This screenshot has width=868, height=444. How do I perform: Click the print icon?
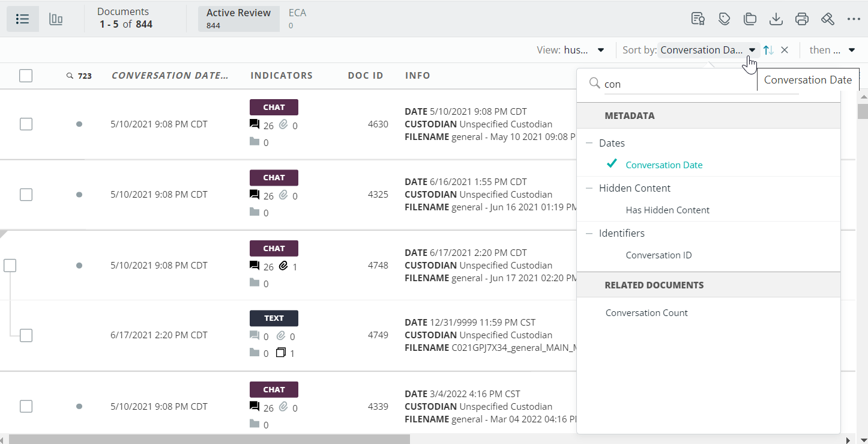[802, 19]
